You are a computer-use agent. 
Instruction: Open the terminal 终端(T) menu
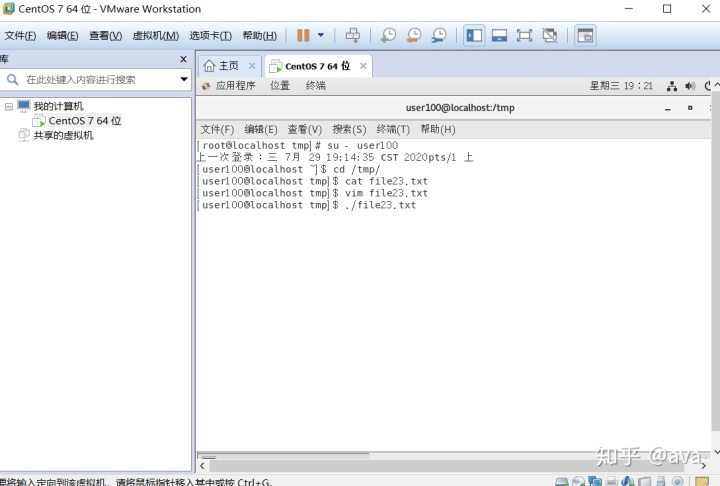393,130
